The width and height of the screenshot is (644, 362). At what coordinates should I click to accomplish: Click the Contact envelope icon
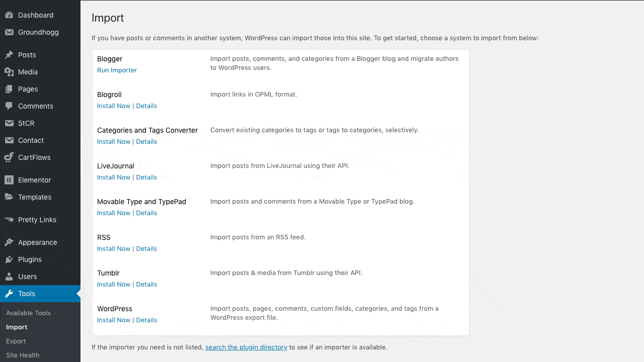9,140
